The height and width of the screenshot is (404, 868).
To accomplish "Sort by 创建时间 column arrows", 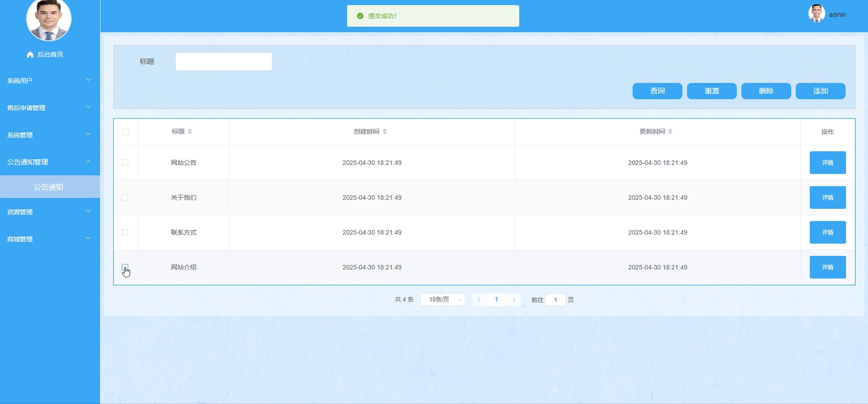I will [385, 132].
